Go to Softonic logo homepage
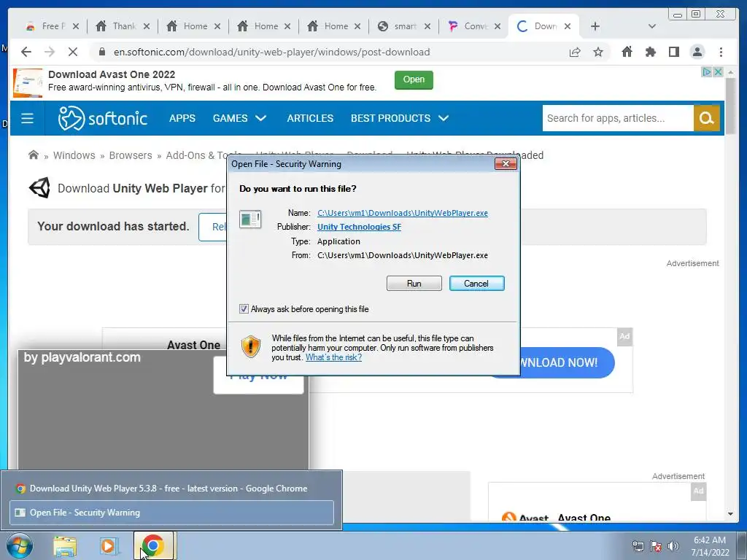747x560 pixels. pos(102,118)
